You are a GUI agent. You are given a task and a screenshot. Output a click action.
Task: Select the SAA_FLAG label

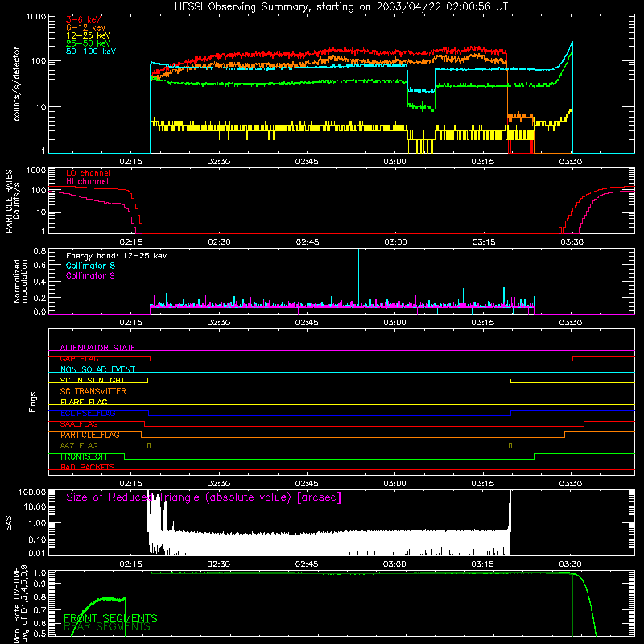(79, 424)
